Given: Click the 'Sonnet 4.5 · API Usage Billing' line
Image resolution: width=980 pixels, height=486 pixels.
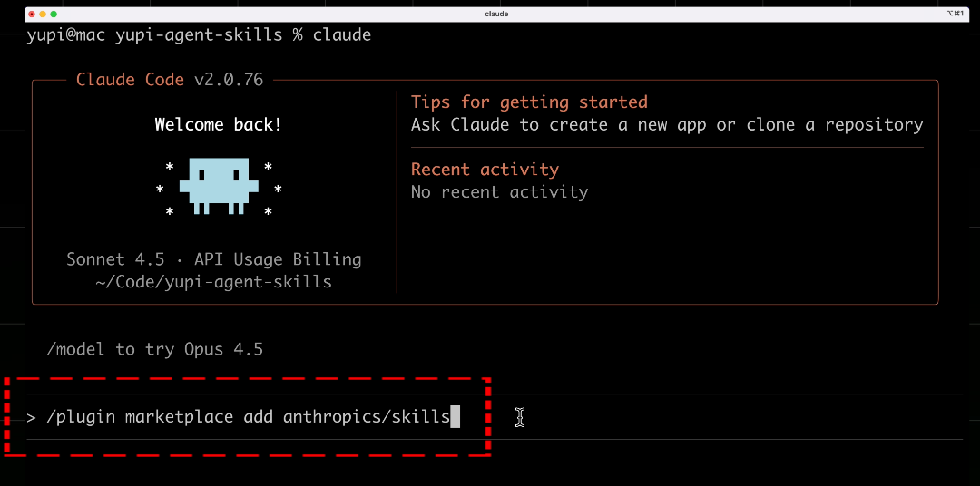Looking at the screenshot, I should (214, 259).
